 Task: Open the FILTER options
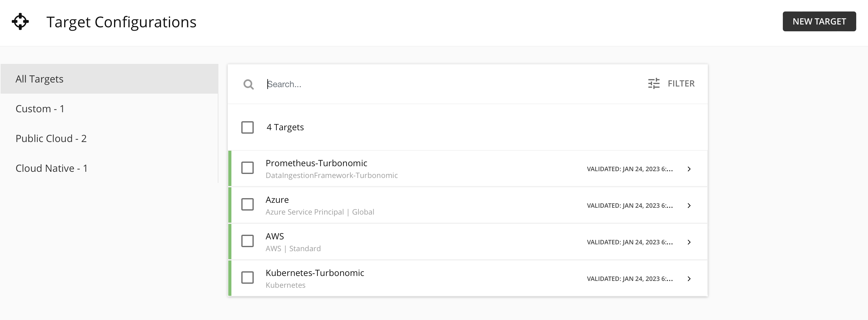point(681,84)
